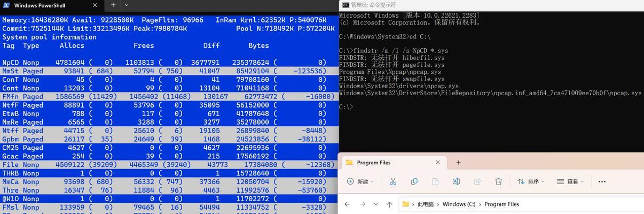Click Windows (C:) breadcrumb
The image size is (644, 214).
tap(459, 204)
